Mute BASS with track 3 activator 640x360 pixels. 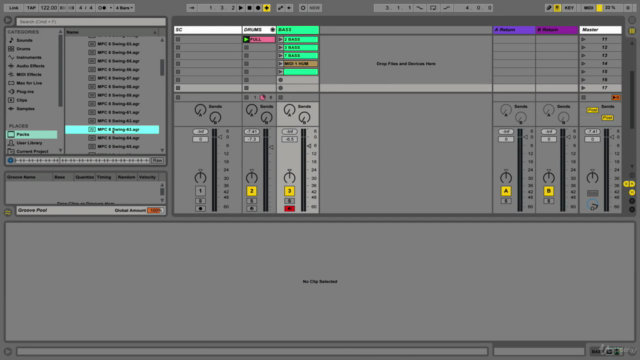tap(289, 191)
